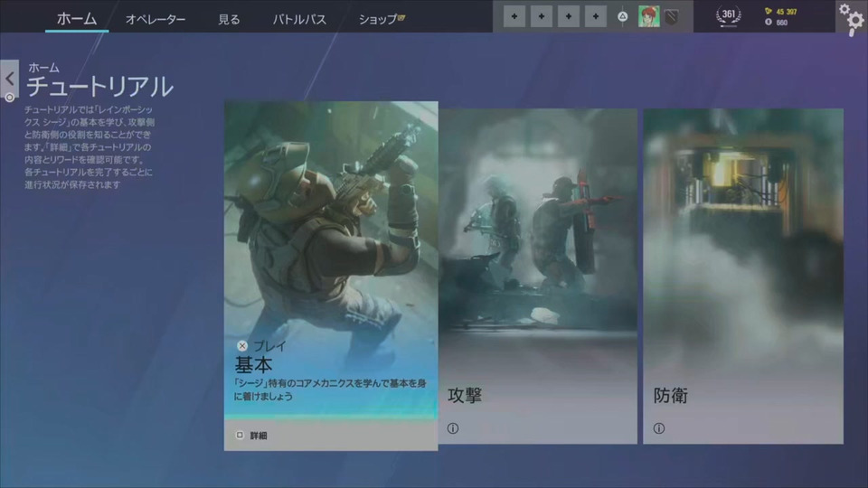Screen dimensions: 868x488
Task: Click the R6 credits icon showing 660
Action: pos(769,22)
